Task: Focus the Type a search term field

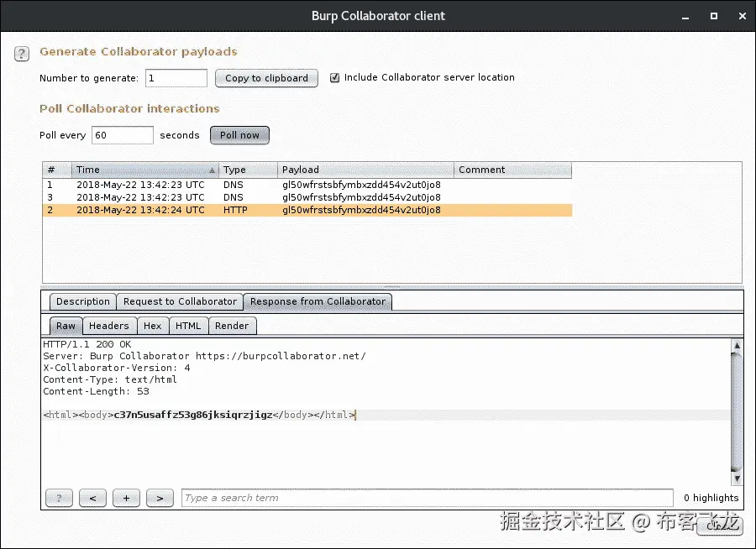Action: [x=428, y=498]
